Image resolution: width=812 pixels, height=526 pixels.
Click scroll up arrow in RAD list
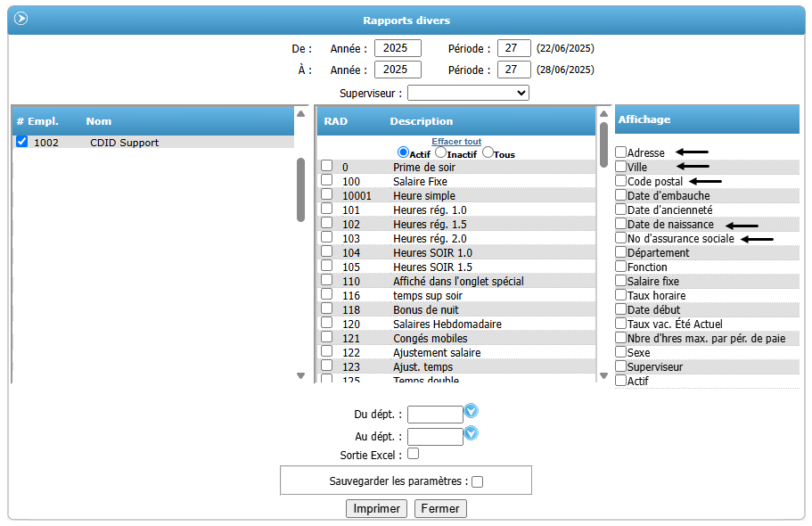tap(603, 114)
